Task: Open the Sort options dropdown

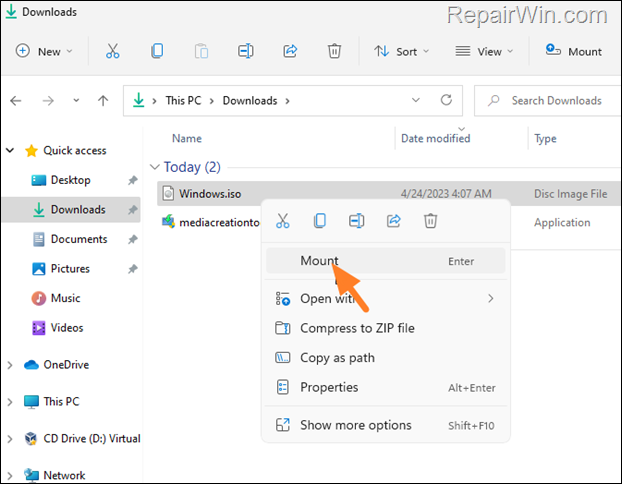Action: coord(401,52)
